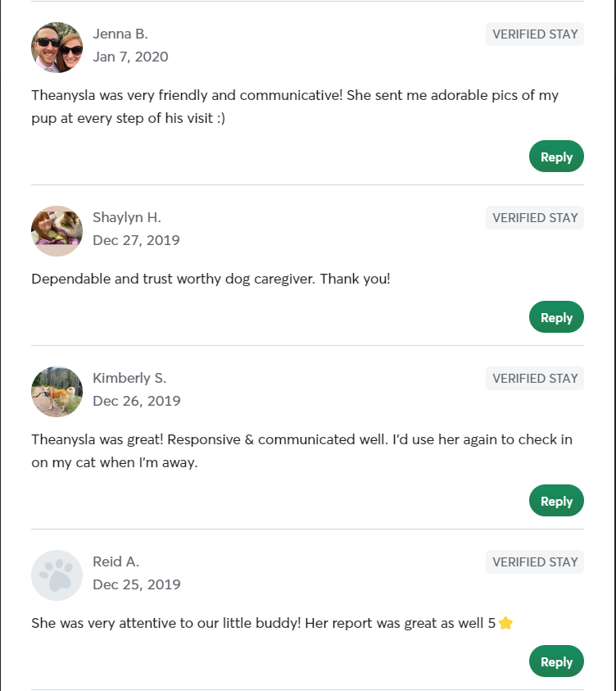Open Reid A.'s reviewer profile name
This screenshot has width=616, height=691.
pos(115,561)
